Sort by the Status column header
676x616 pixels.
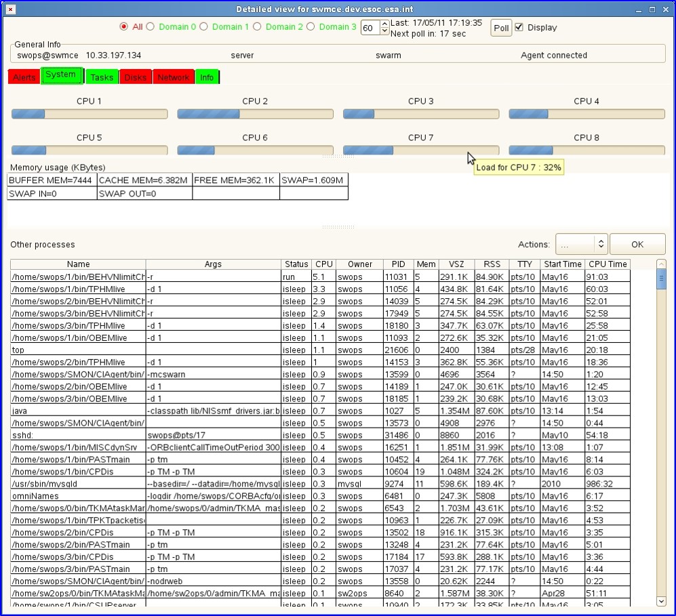click(296, 264)
